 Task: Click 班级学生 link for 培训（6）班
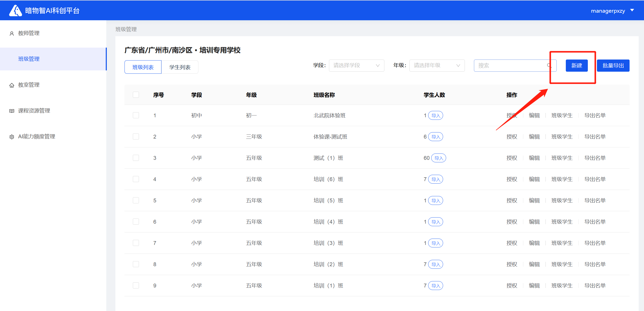click(562, 179)
